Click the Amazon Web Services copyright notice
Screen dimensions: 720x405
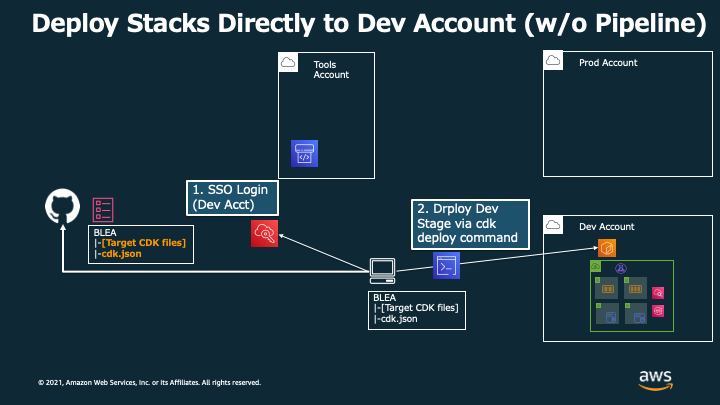pos(150,382)
